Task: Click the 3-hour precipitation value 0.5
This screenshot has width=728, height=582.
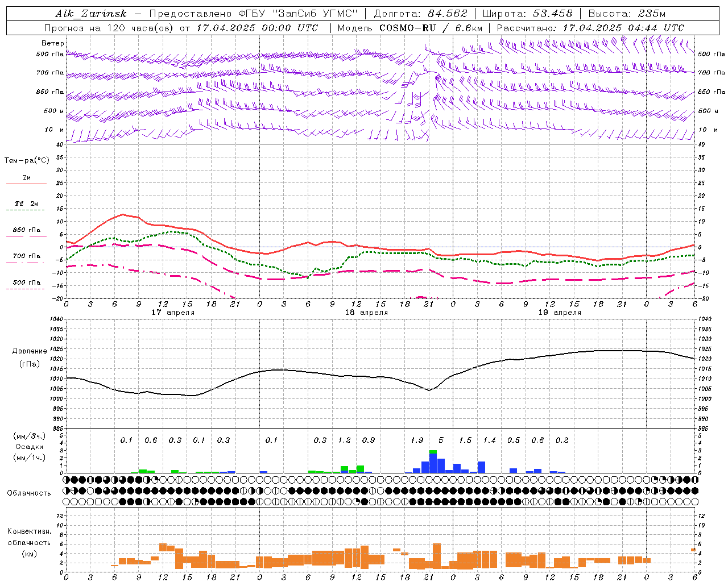Action: pyautogui.click(x=514, y=440)
